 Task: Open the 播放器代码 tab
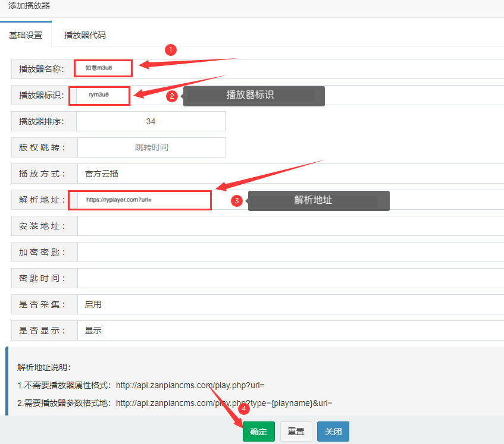(x=85, y=35)
